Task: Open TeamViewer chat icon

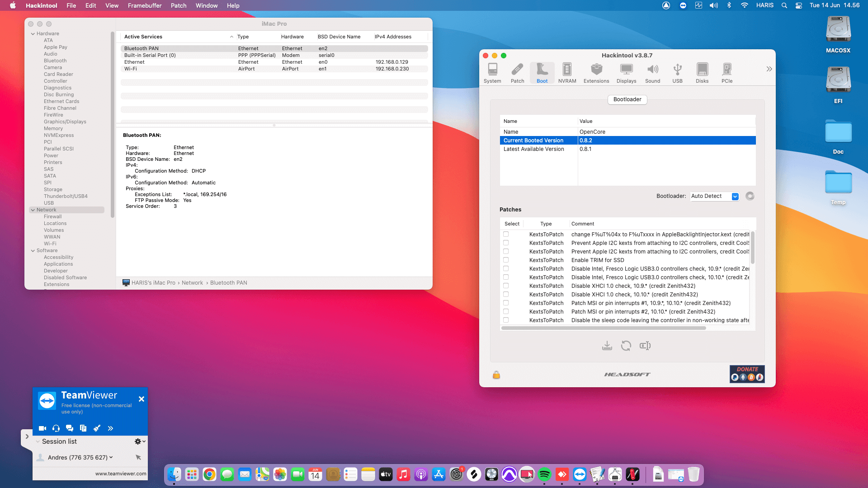Action: click(x=70, y=428)
